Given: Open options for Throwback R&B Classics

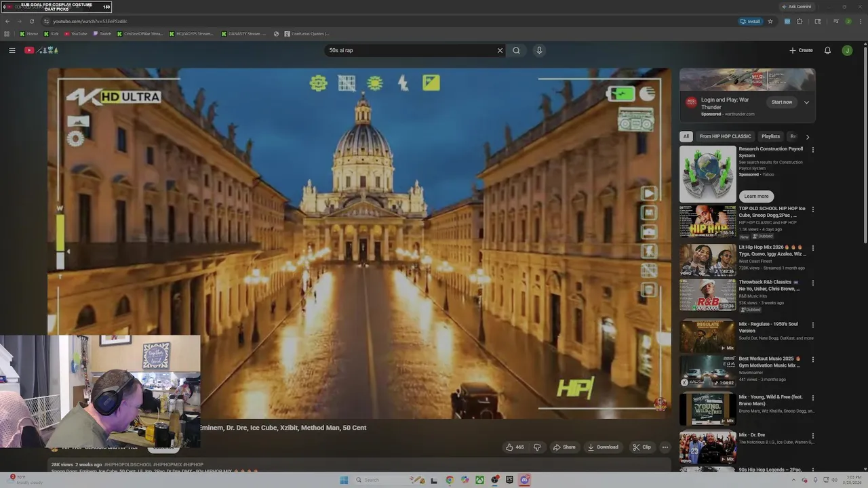Looking at the screenshot, I should pos(812,283).
